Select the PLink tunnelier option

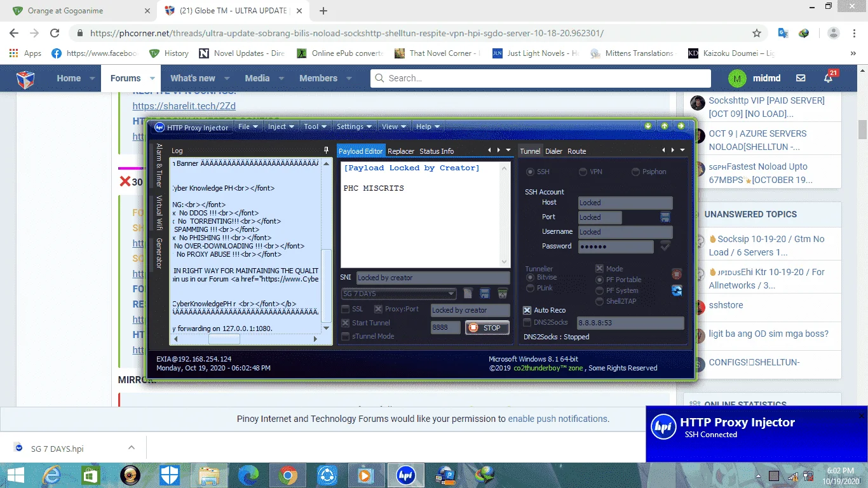(531, 288)
